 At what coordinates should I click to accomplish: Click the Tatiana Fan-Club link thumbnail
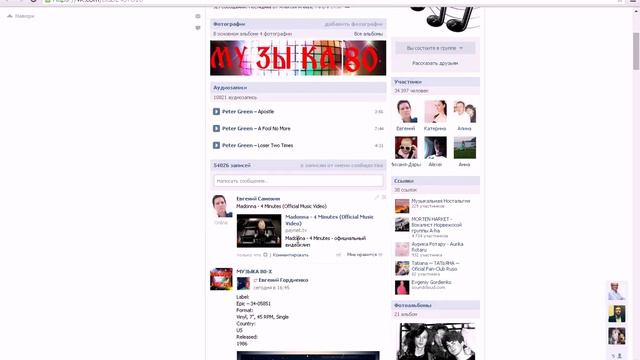click(x=402, y=268)
